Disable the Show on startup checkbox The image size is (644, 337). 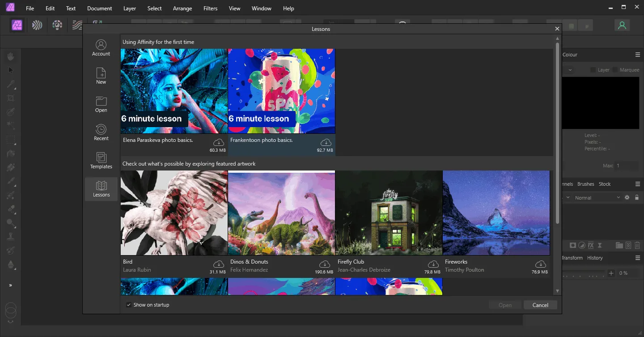tap(129, 305)
